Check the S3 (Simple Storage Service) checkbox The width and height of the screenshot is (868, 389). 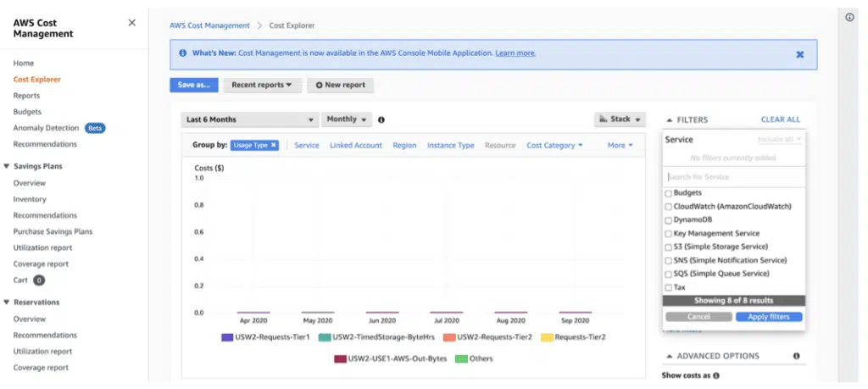click(x=668, y=247)
